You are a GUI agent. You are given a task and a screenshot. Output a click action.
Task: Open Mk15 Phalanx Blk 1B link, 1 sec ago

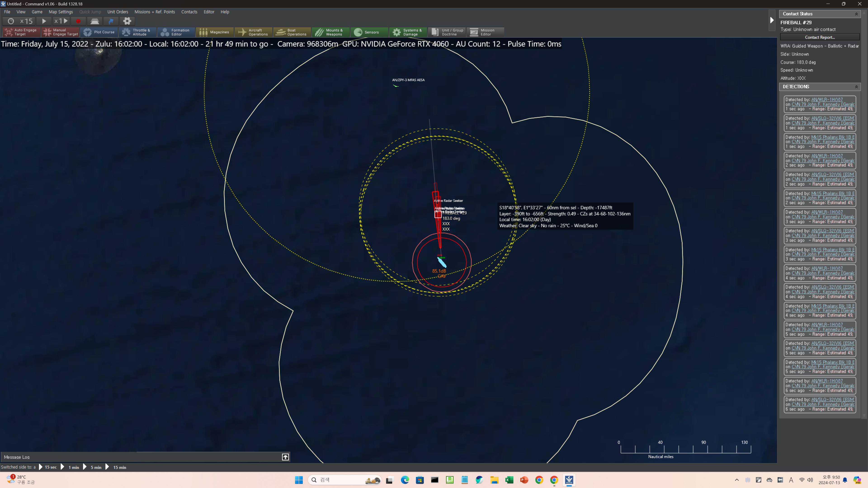click(x=833, y=137)
